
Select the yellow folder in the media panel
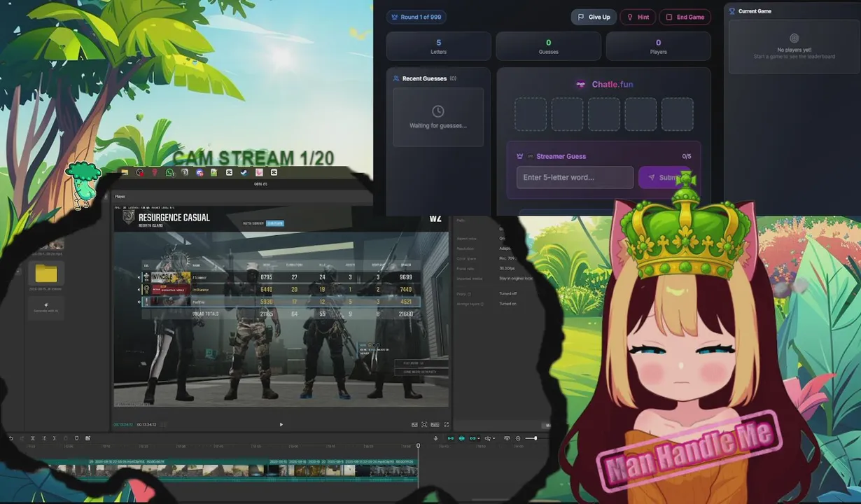tap(46, 273)
